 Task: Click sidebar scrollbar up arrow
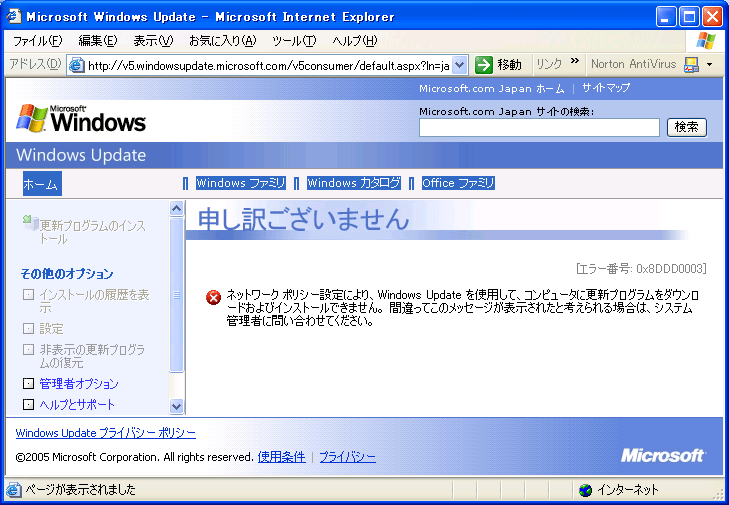(x=176, y=209)
